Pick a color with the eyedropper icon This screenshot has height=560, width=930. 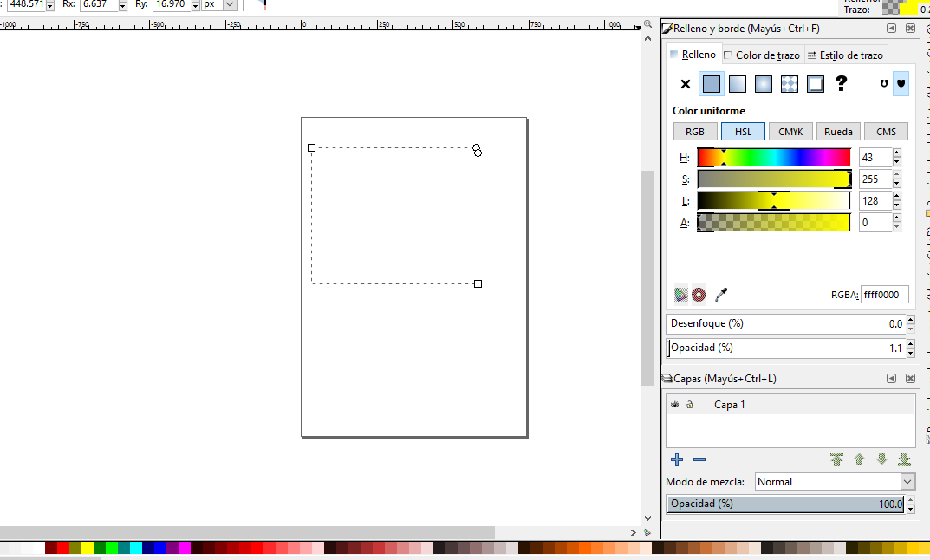coord(721,295)
